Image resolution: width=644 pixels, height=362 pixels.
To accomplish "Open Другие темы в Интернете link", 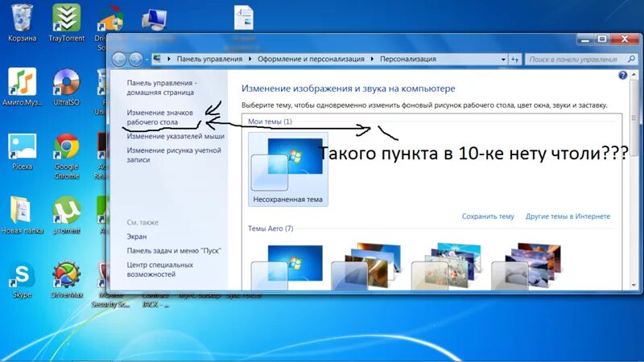I will (568, 216).
